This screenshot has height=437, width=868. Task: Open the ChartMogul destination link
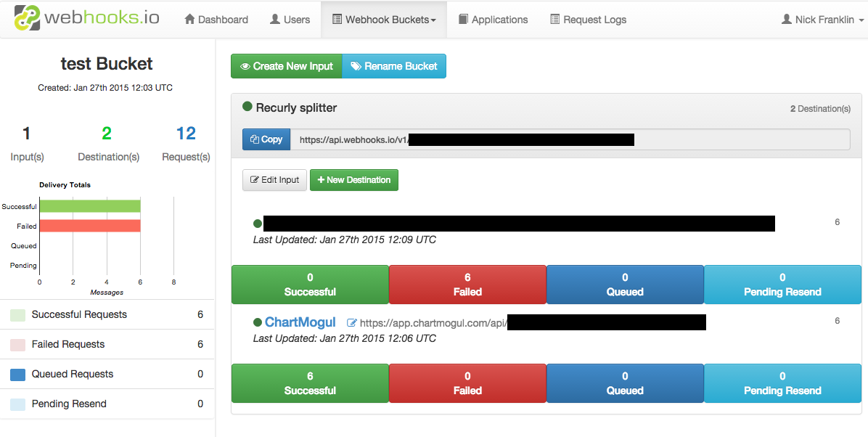click(300, 322)
